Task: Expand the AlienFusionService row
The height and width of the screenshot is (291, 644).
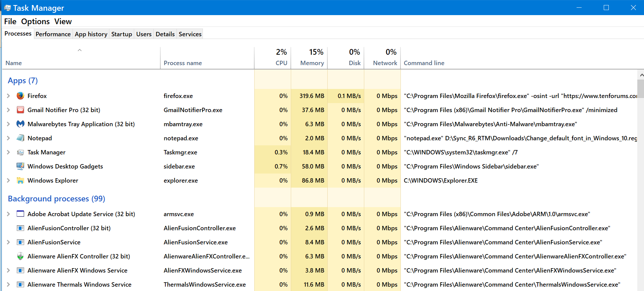Action: 8,242
